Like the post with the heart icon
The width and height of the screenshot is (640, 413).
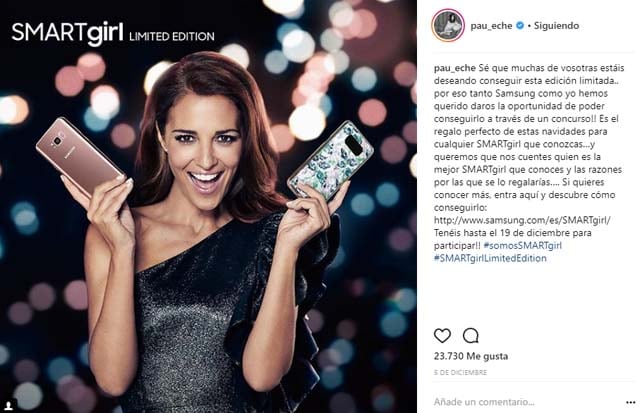point(442,335)
